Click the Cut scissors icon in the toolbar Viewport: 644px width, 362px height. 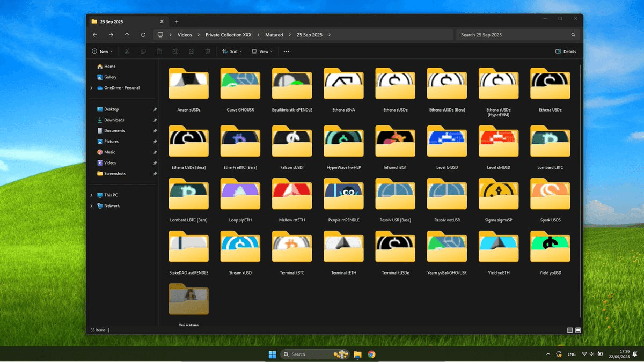[x=127, y=51]
